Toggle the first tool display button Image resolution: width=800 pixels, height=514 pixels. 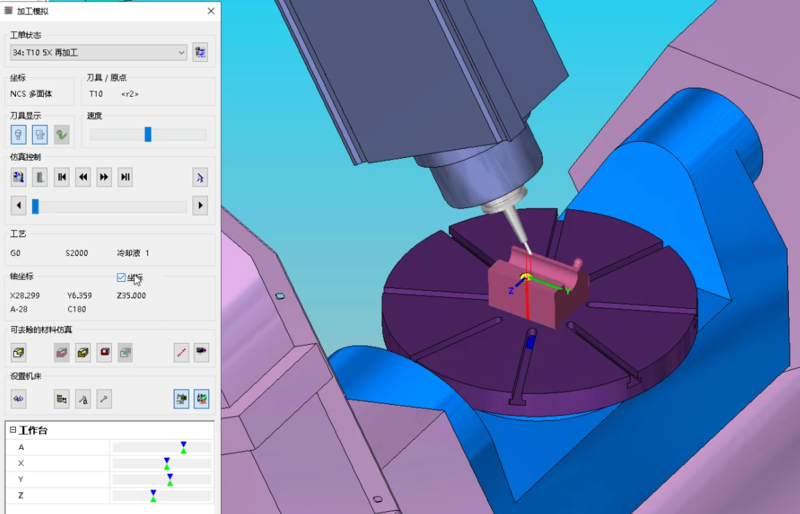tap(18, 134)
